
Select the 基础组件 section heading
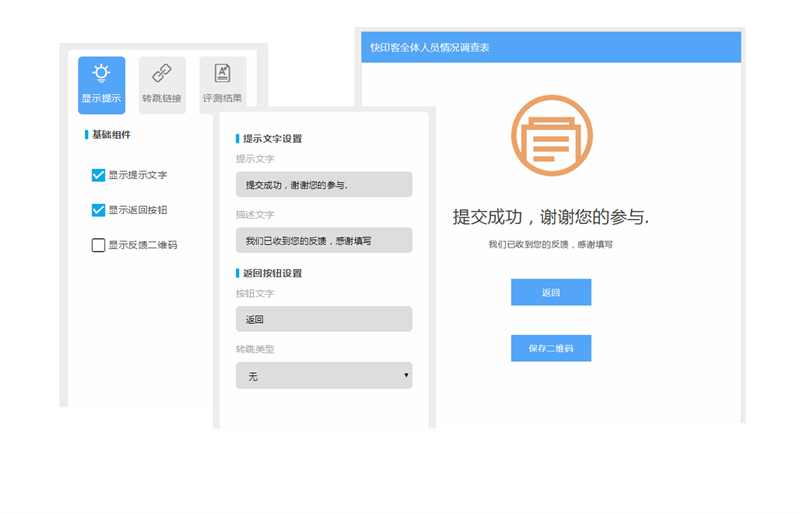pyautogui.click(x=111, y=134)
